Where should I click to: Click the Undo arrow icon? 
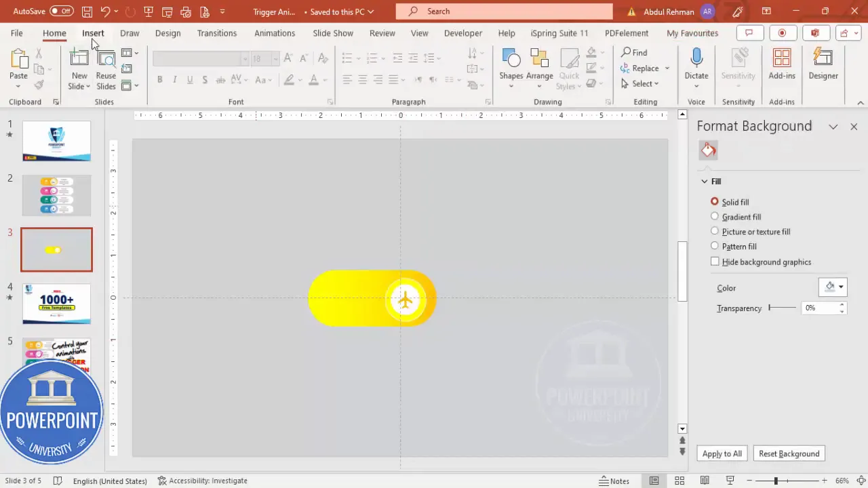tap(105, 12)
